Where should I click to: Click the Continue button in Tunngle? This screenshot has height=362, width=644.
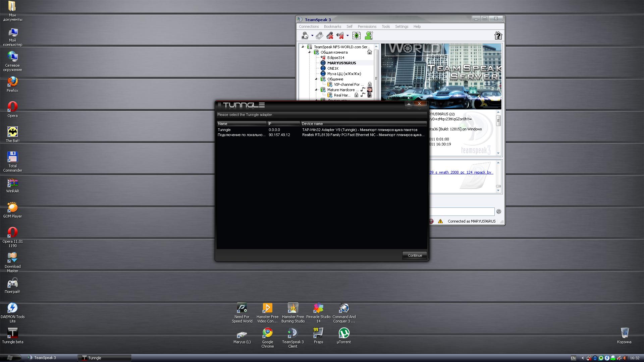pyautogui.click(x=415, y=255)
